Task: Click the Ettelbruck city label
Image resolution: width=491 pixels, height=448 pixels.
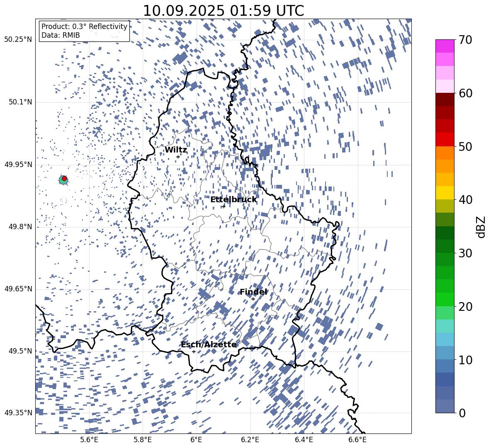Action: (233, 200)
